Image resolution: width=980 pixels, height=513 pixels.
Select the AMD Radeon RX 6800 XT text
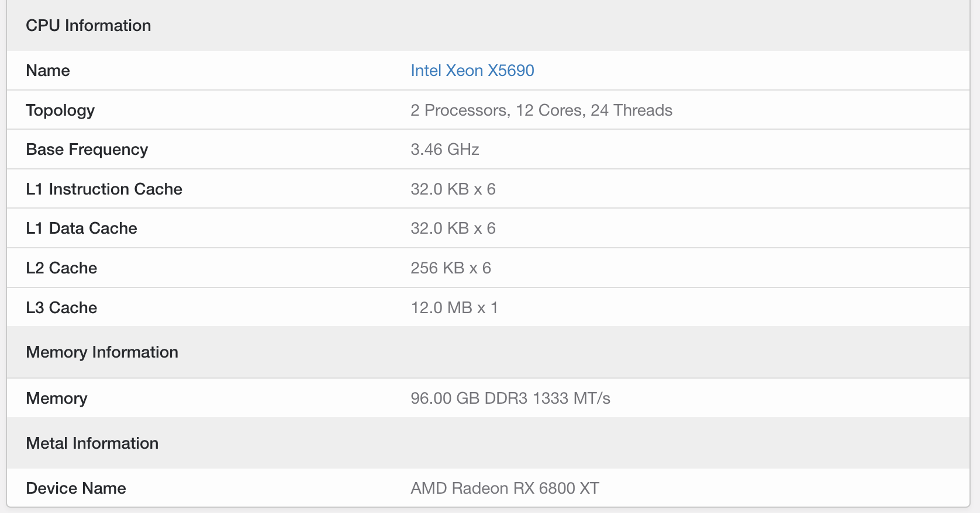pos(505,488)
